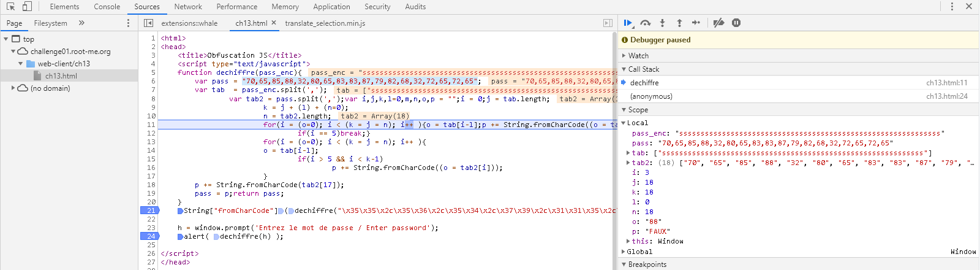Resume script execution

pos(628,23)
